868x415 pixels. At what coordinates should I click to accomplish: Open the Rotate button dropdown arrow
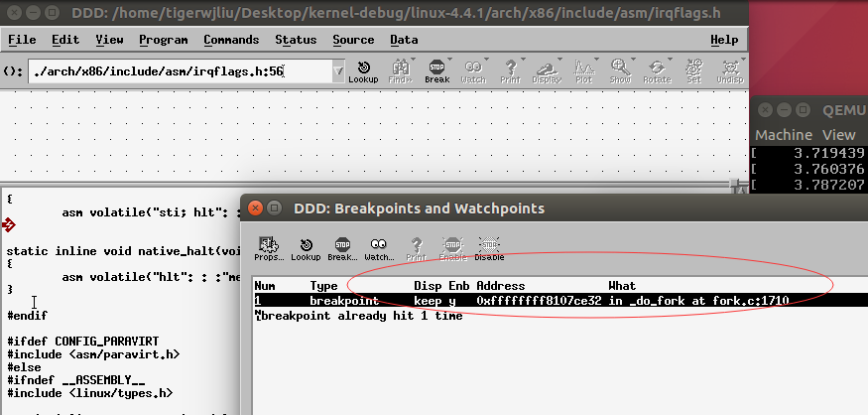tap(670, 60)
